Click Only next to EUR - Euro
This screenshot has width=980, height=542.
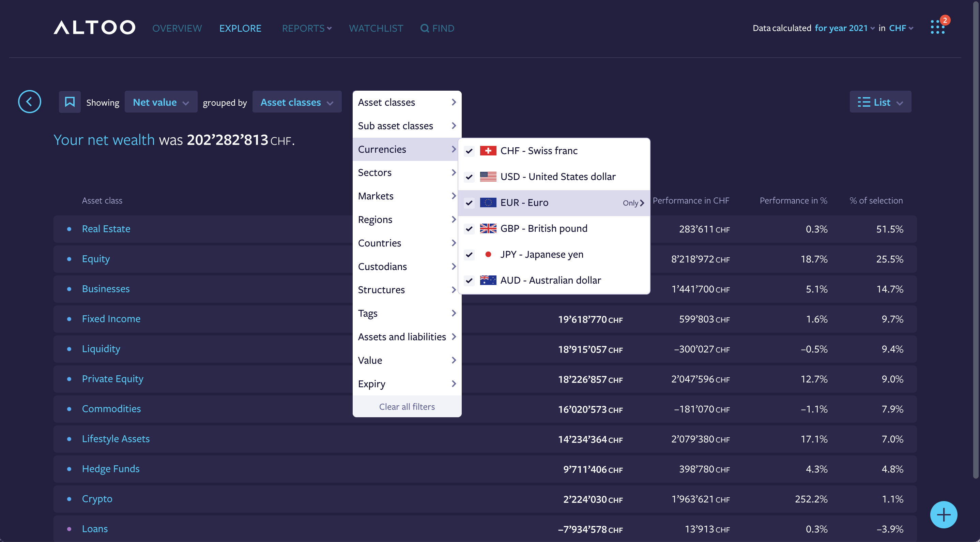pyautogui.click(x=632, y=203)
